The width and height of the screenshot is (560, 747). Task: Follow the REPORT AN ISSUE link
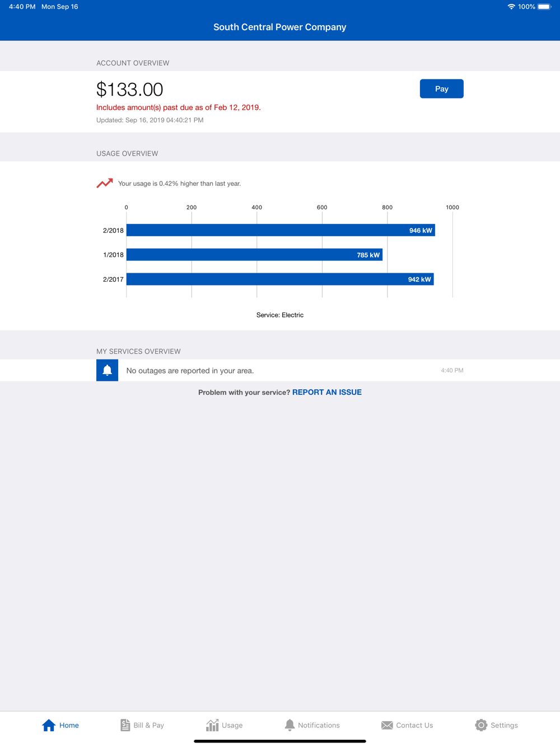[x=327, y=392]
